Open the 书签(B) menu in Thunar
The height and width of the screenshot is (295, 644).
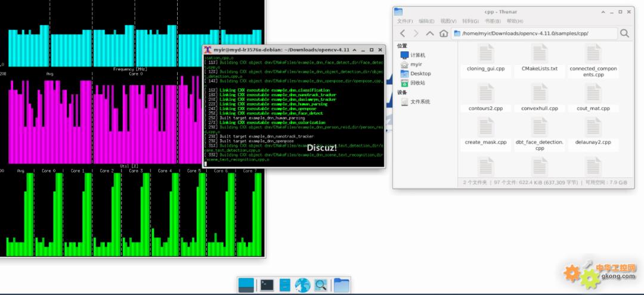[x=491, y=21]
